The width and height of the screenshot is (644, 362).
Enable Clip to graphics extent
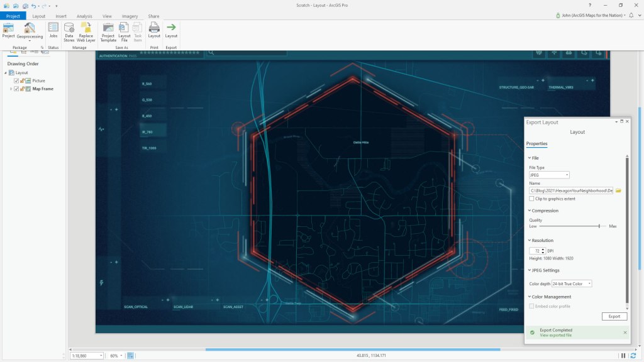531,199
